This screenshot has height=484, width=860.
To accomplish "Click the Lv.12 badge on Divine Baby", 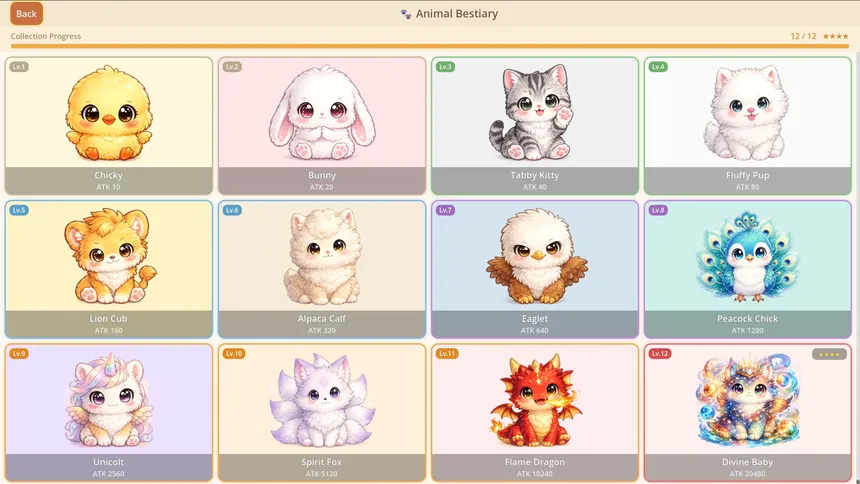I will (x=660, y=353).
